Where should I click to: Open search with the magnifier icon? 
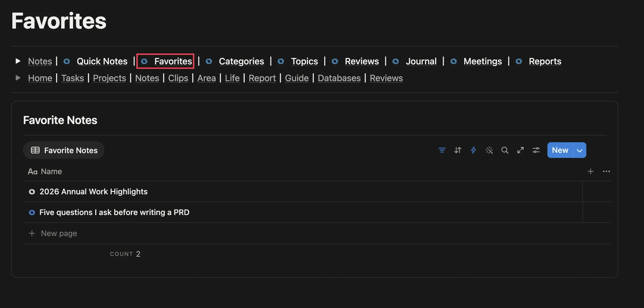pyautogui.click(x=505, y=150)
